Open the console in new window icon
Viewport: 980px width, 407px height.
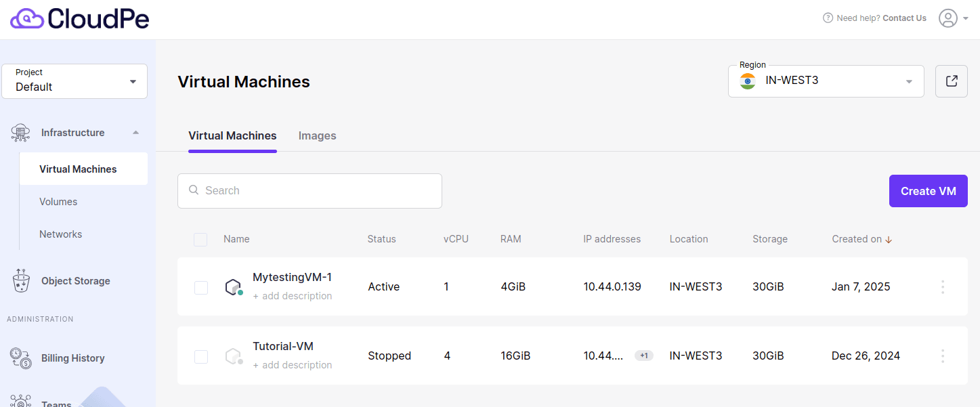(951, 81)
